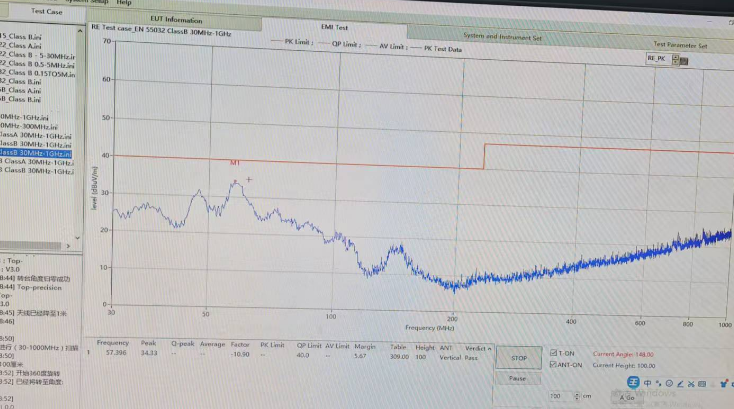Click Pass verdict in results row
The image size is (734, 409).
pos(471,358)
